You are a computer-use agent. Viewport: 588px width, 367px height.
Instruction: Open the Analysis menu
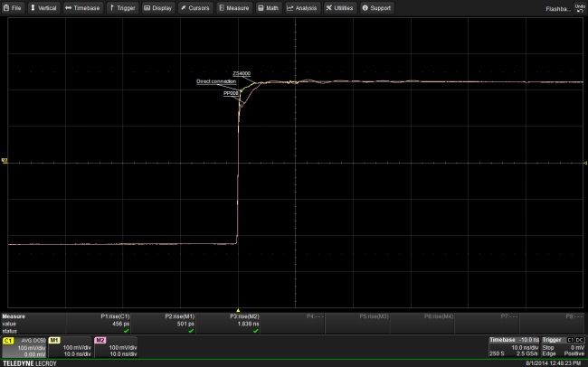pos(303,7)
